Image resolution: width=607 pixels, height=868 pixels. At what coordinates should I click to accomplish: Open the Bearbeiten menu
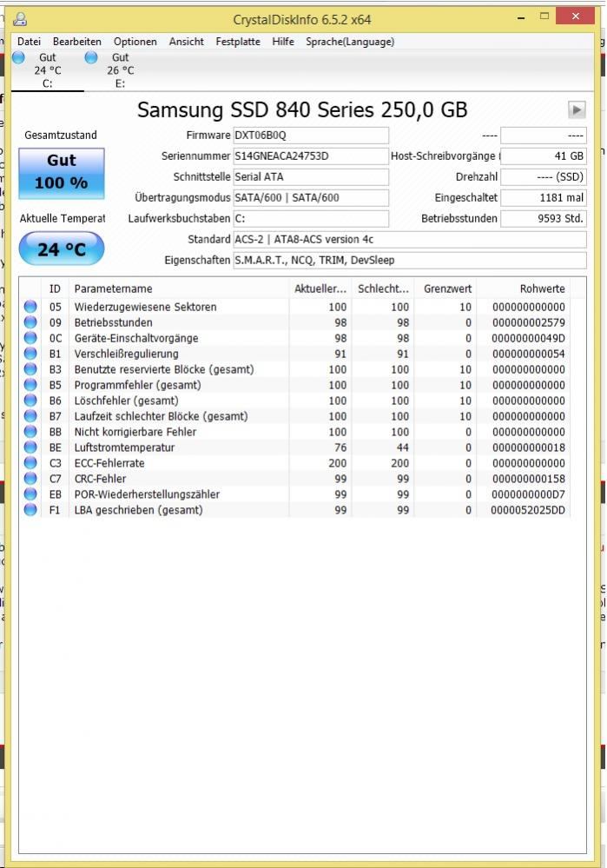(77, 42)
